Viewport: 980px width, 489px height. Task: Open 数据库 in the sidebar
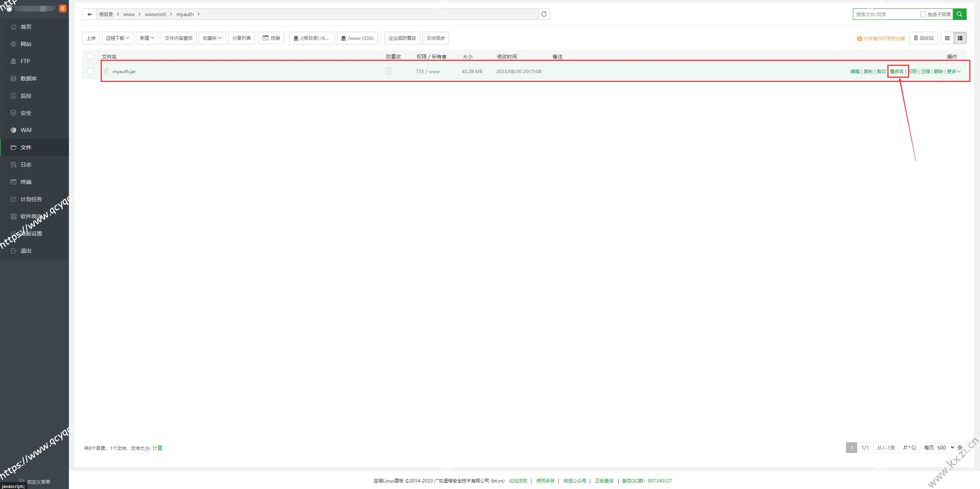pos(29,79)
